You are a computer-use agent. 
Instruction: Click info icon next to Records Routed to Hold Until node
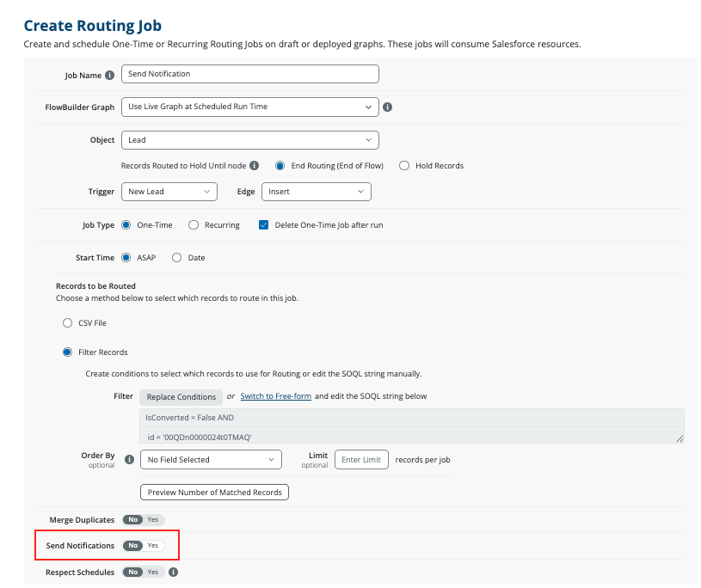point(254,166)
